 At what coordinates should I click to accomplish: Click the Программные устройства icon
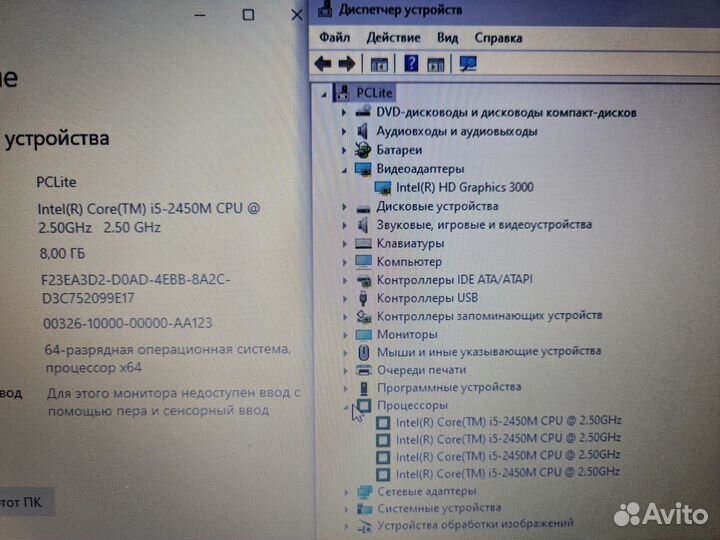[364, 388]
